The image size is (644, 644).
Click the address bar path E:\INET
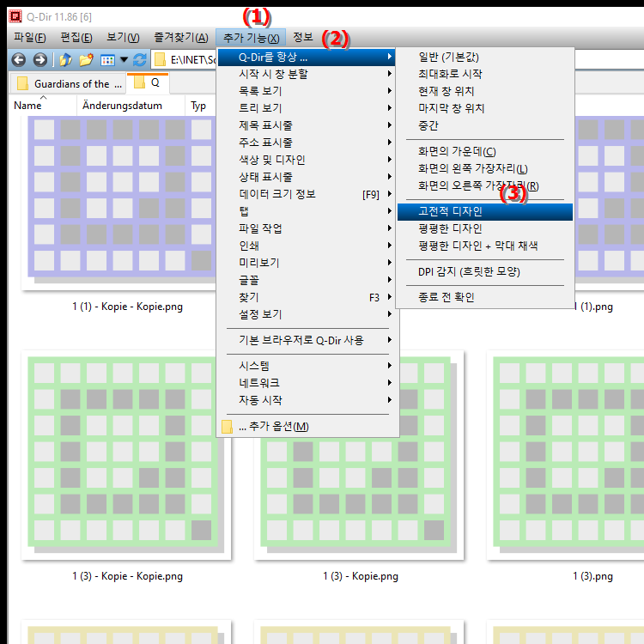click(192, 60)
